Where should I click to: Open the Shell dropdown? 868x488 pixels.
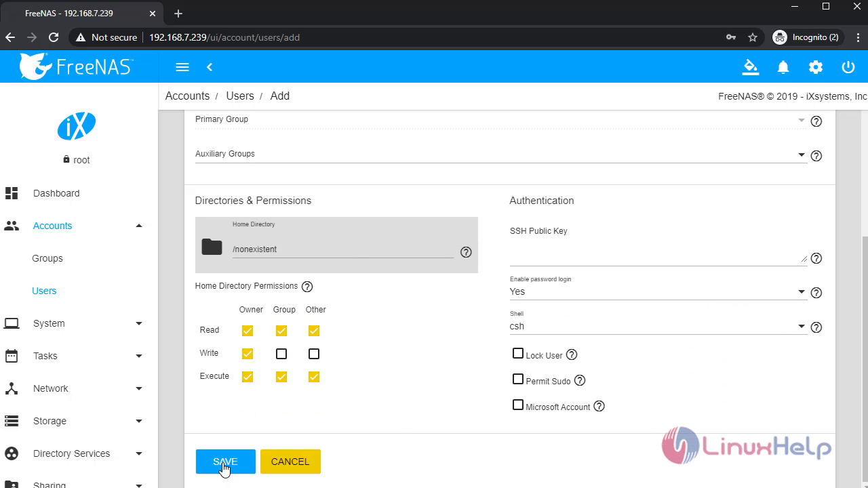(658, 326)
